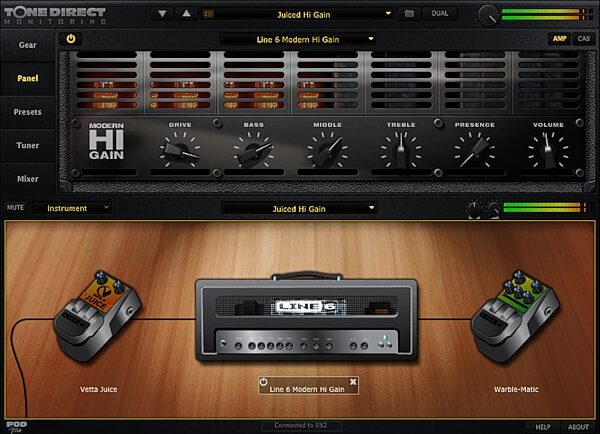Select the Line 6 amp head in the signal chain
This screenshot has width=600, height=434.
pyautogui.click(x=306, y=318)
